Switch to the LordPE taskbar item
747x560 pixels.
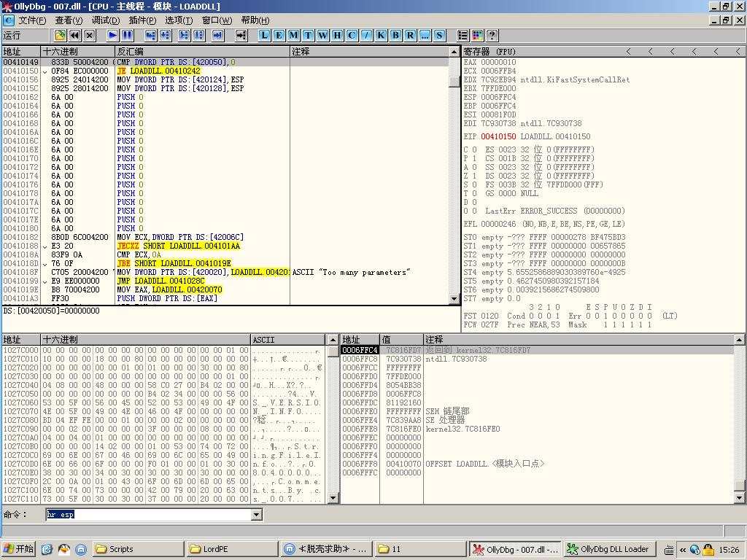[231, 549]
